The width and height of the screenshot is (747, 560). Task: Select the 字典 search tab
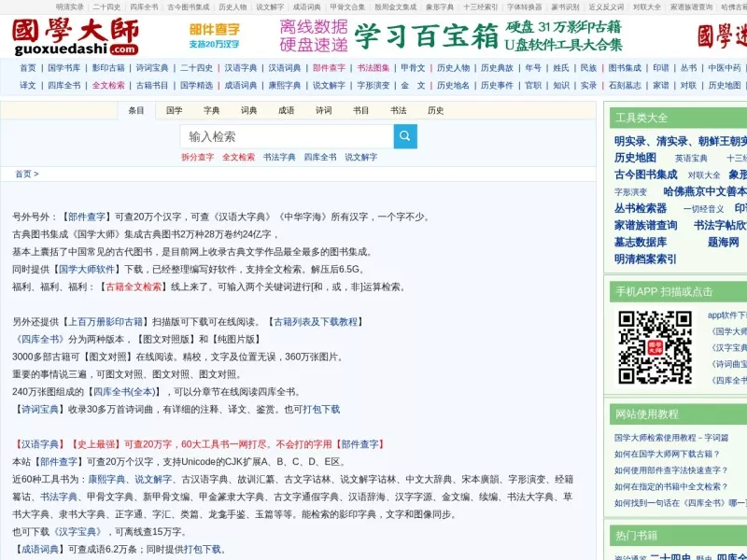[x=212, y=110]
